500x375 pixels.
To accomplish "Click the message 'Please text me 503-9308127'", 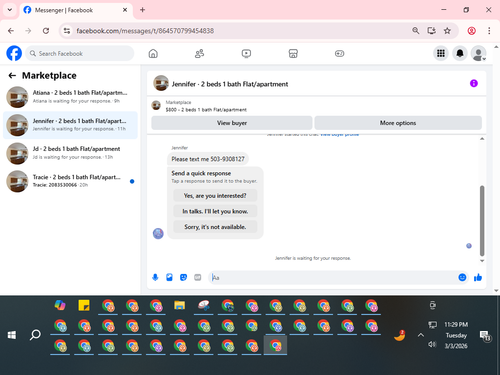I will 208,159.
